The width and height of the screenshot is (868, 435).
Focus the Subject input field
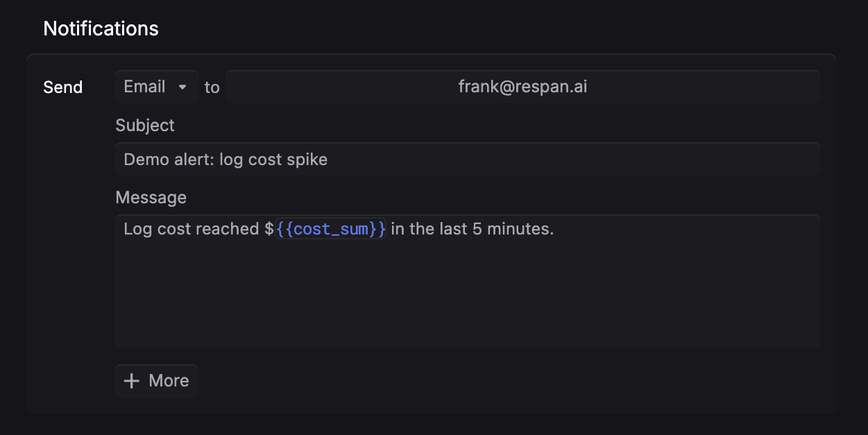[x=467, y=160]
